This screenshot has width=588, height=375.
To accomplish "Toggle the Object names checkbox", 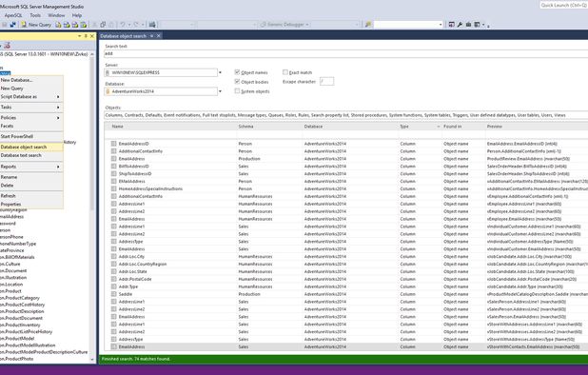I will pyautogui.click(x=237, y=72).
